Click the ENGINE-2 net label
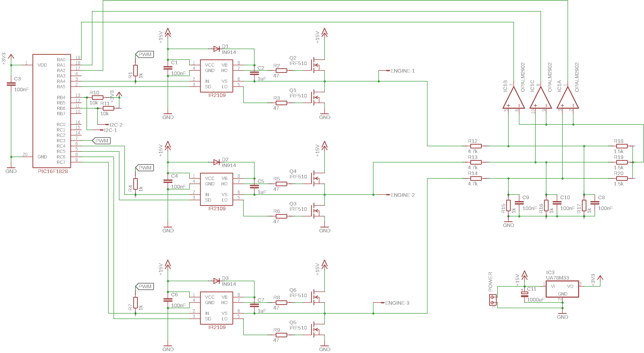 (x=402, y=195)
